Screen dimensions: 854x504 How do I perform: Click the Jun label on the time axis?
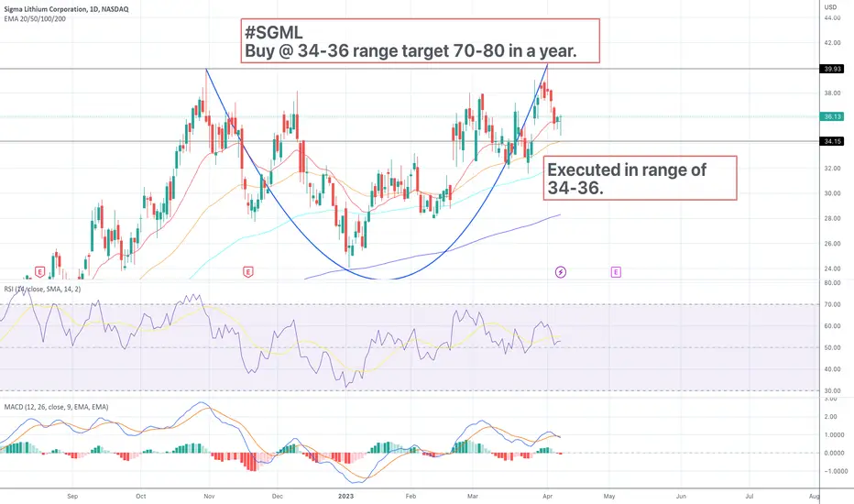[x=681, y=497]
